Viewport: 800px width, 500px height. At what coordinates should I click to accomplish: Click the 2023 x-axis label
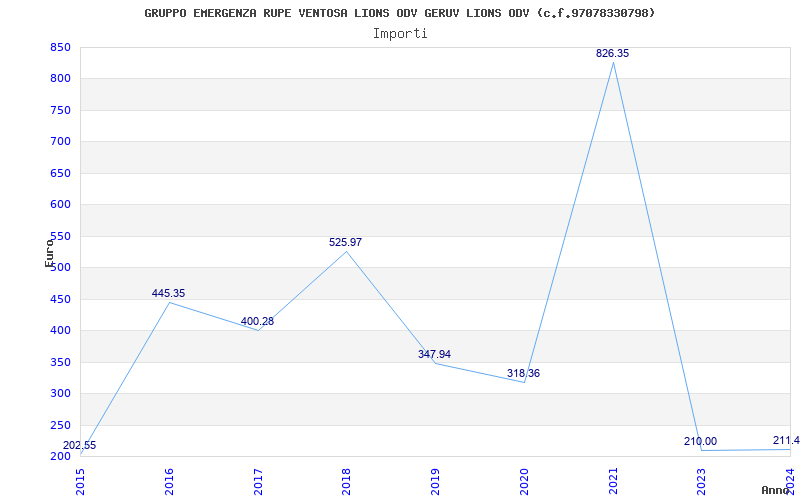pyautogui.click(x=702, y=482)
